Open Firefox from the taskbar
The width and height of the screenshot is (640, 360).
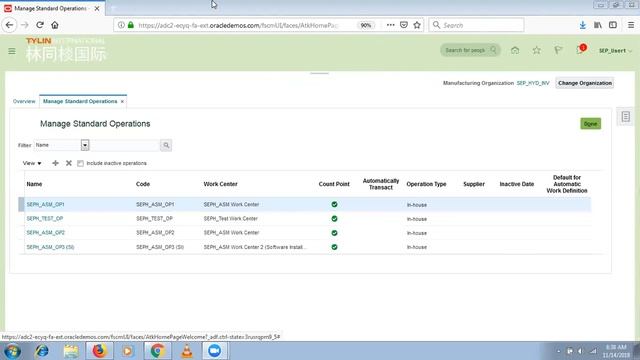[99, 351]
